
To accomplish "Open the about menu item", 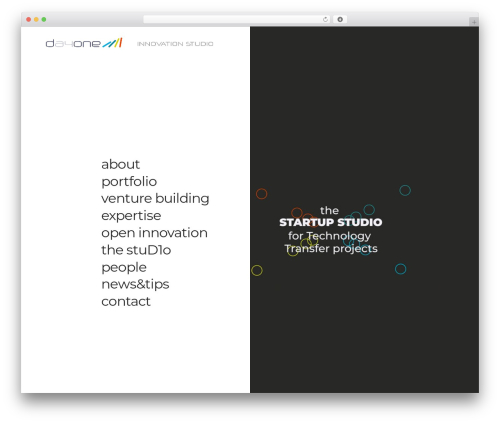I will (x=120, y=164).
